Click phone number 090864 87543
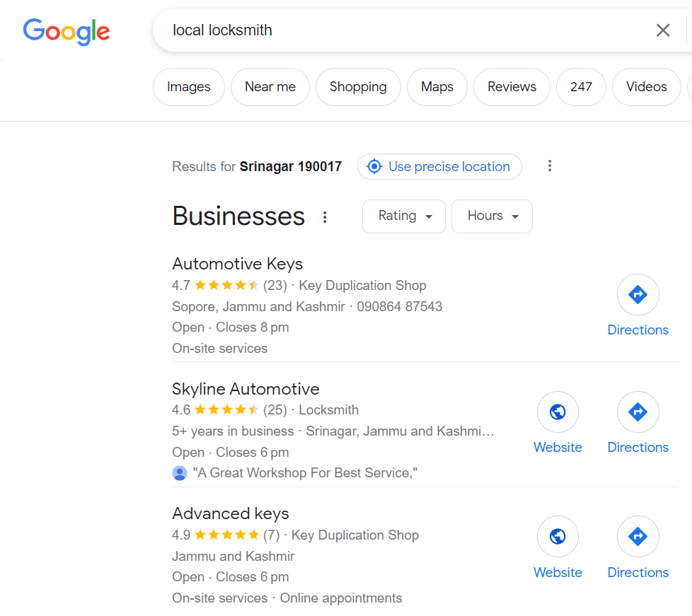 tap(399, 307)
